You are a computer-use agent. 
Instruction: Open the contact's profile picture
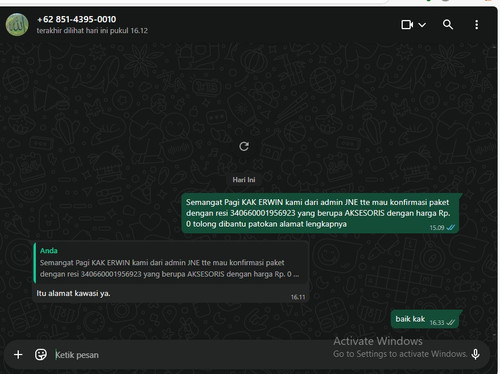tap(17, 24)
